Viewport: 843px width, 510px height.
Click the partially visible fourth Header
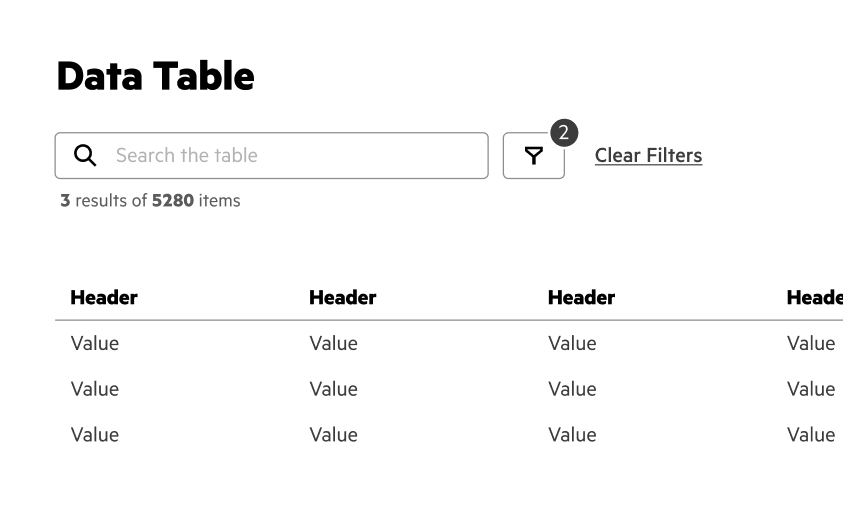point(814,297)
